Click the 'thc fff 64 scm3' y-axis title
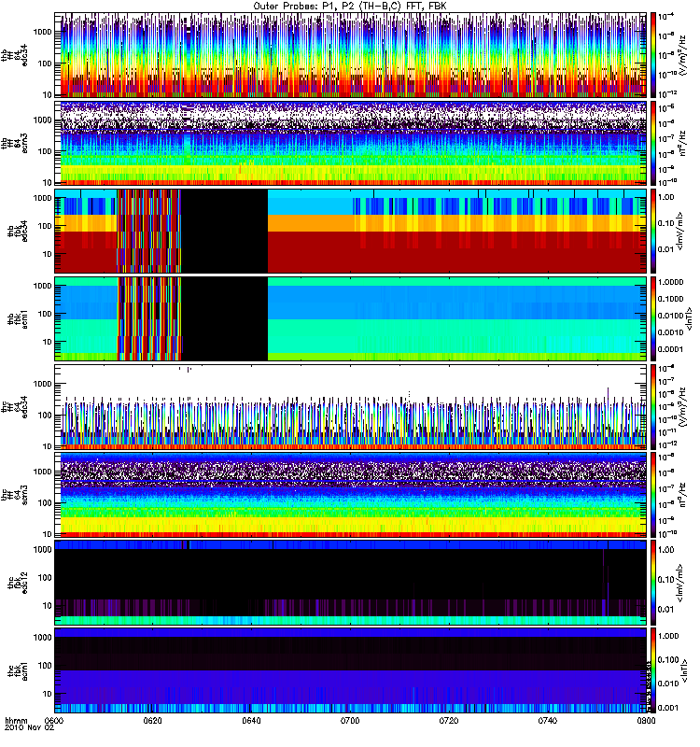 [x=14, y=495]
